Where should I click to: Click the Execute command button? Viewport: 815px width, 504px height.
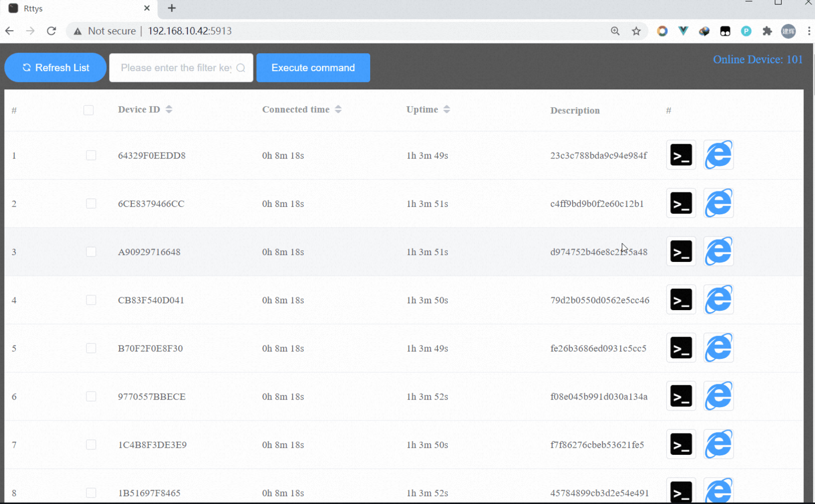(x=313, y=68)
